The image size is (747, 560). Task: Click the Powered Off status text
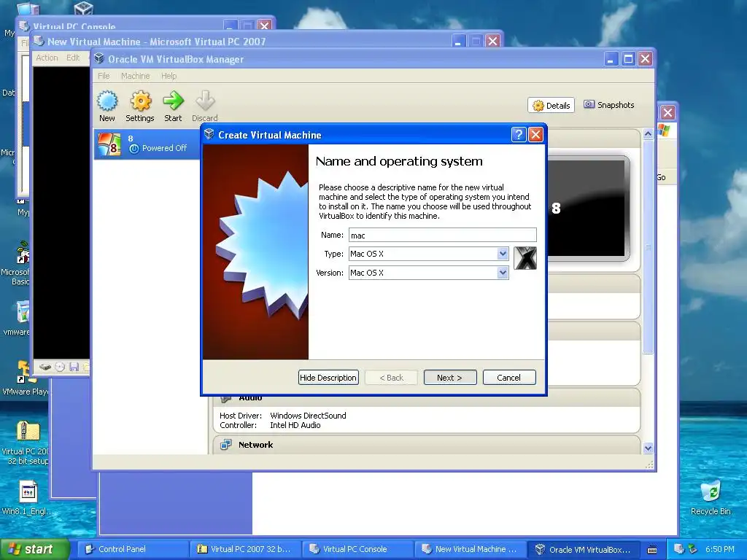164,148
